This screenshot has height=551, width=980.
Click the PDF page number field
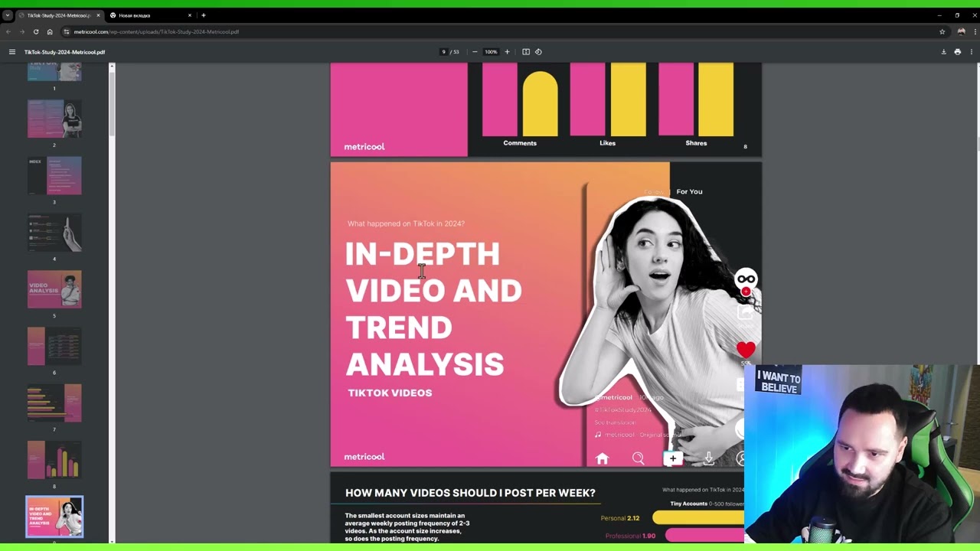[443, 52]
